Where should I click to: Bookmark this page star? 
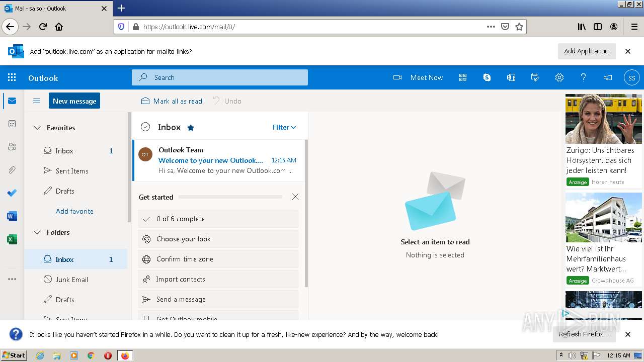click(x=519, y=27)
